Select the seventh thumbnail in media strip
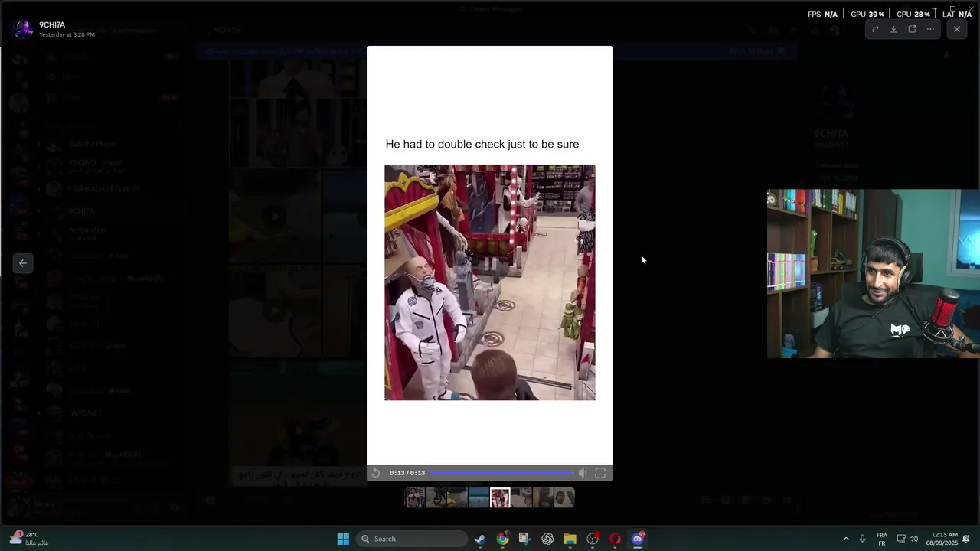Image resolution: width=980 pixels, height=551 pixels. (543, 498)
